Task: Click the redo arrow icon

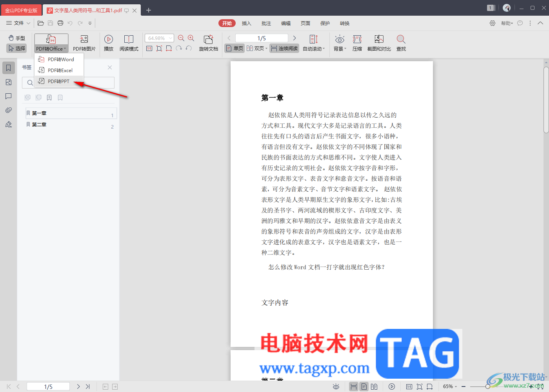Action: coord(80,23)
